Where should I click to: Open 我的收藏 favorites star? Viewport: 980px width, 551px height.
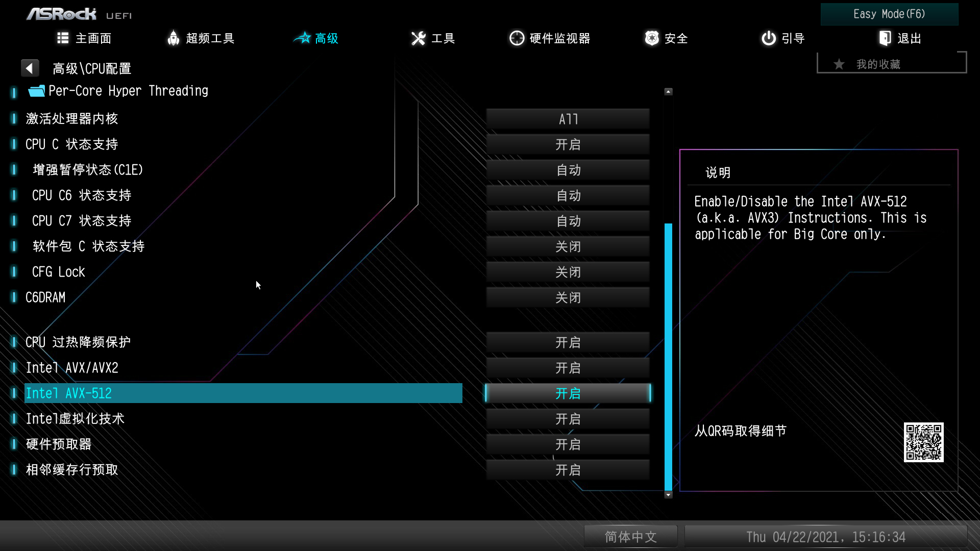pos(839,64)
